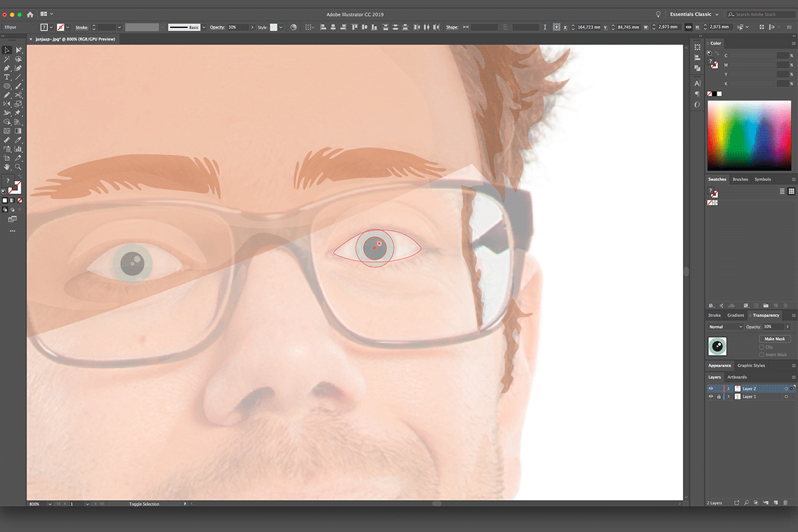Click constrain width and height link icon

[688, 27]
